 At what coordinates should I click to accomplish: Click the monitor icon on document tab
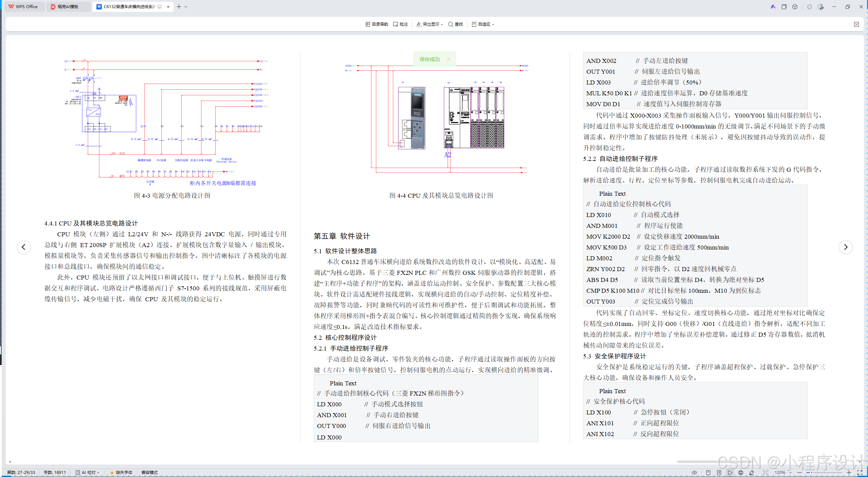click(x=160, y=6)
